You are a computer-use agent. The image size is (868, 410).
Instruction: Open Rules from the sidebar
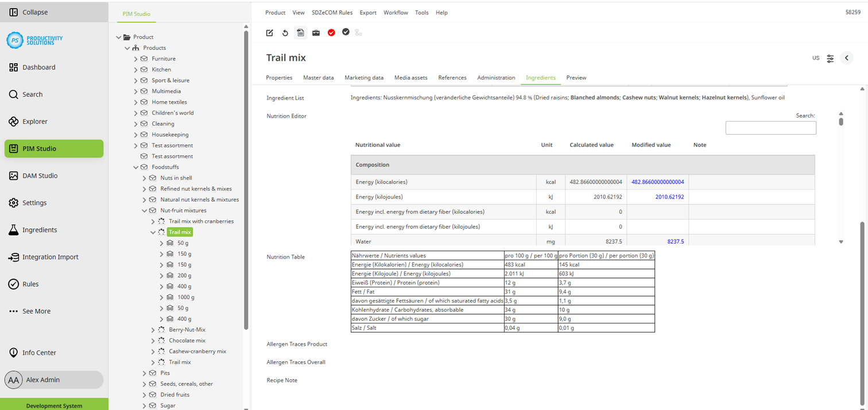click(34, 284)
